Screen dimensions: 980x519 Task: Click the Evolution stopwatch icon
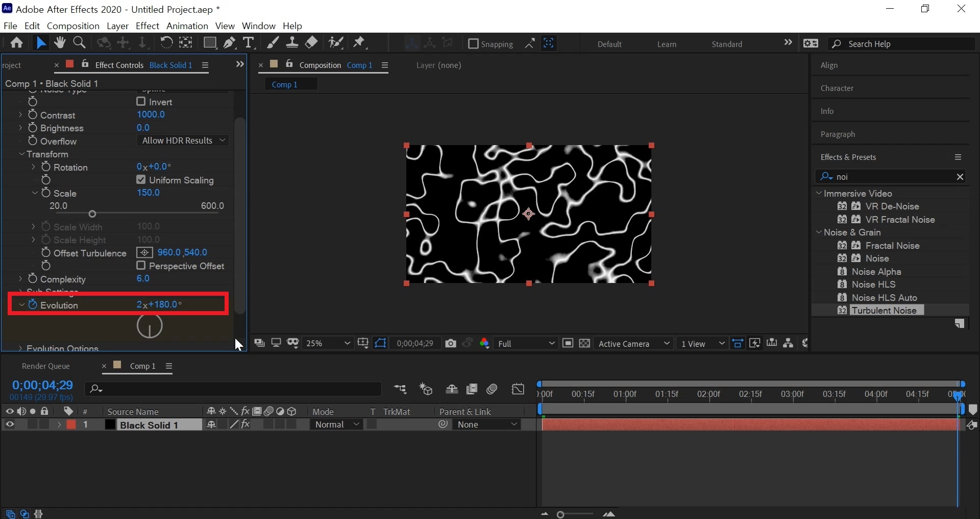click(x=33, y=305)
